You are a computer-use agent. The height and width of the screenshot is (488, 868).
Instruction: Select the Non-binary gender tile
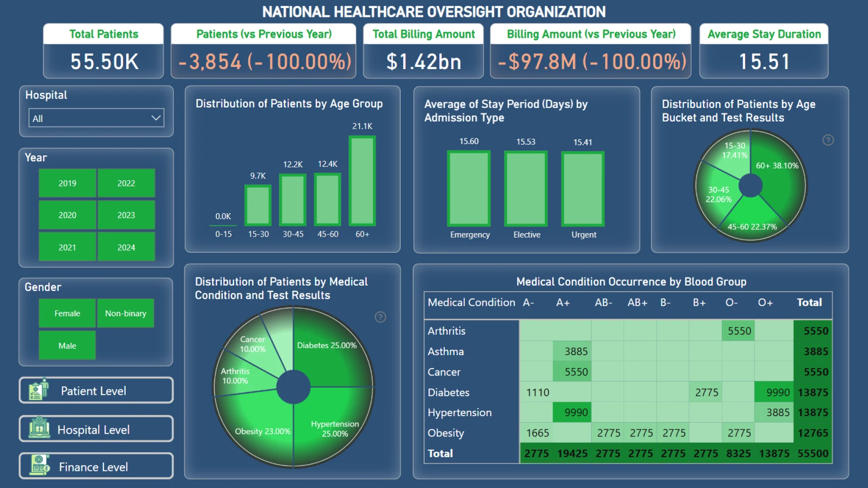point(126,314)
